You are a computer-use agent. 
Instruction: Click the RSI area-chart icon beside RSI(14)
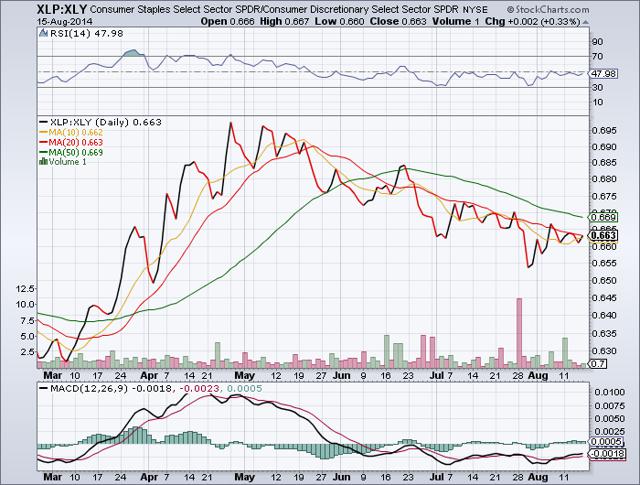point(43,33)
